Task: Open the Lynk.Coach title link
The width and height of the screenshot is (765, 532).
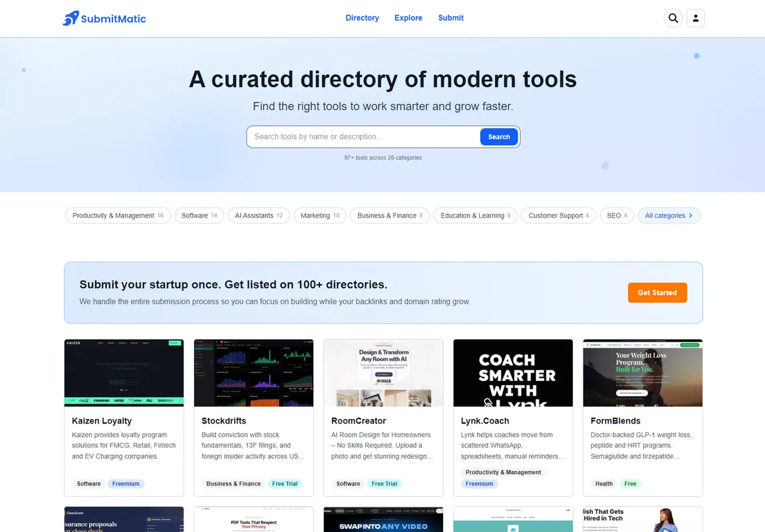Action: (x=485, y=421)
